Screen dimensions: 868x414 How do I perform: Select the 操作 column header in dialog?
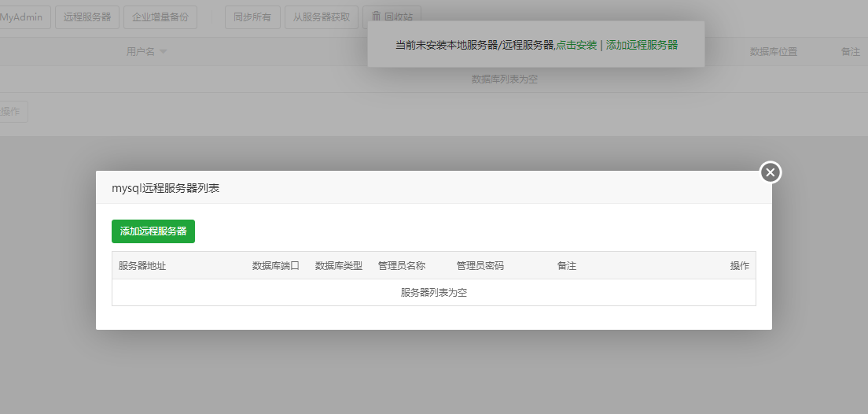pyautogui.click(x=740, y=265)
